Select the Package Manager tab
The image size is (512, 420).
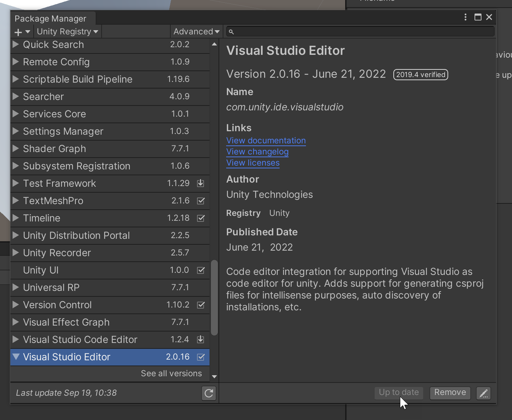(x=50, y=18)
